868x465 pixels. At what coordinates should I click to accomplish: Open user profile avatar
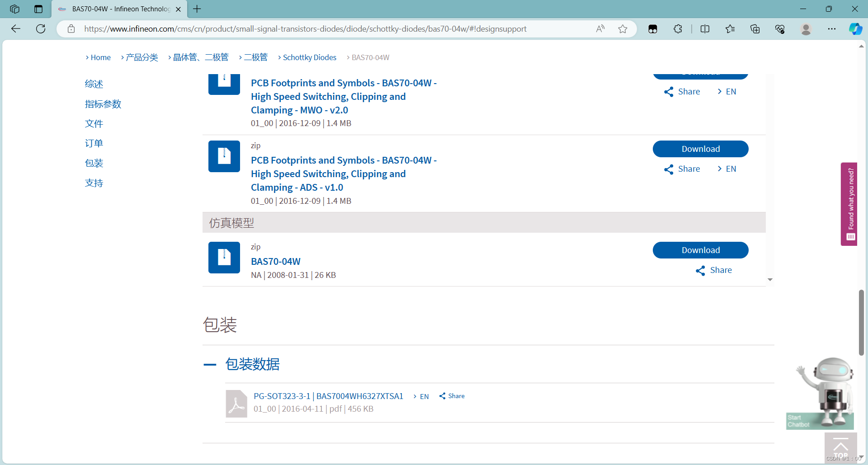tap(806, 29)
